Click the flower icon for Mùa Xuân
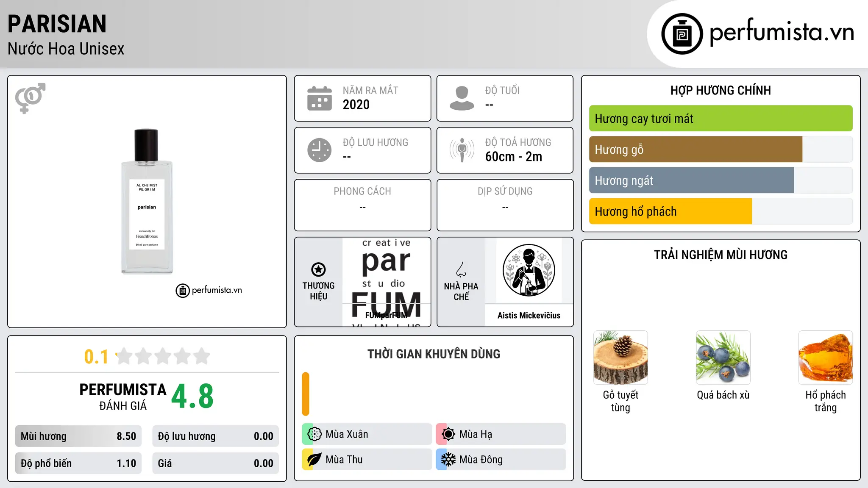Screen dimensions: 868x488 (314, 434)
